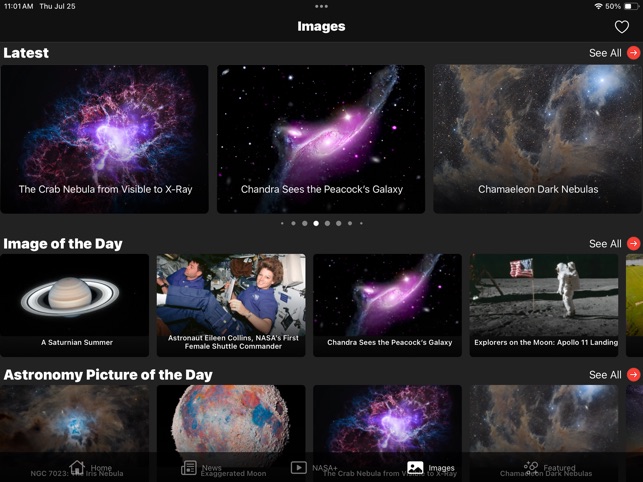Tap the NASA+ play icon in tab bar
Viewport: 643px width, 482px height.
point(299,468)
